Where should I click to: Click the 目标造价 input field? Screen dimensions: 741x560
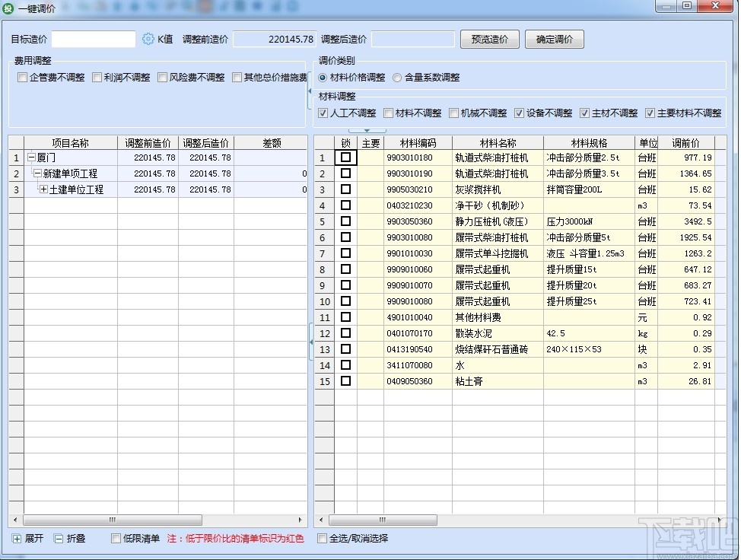[x=94, y=40]
